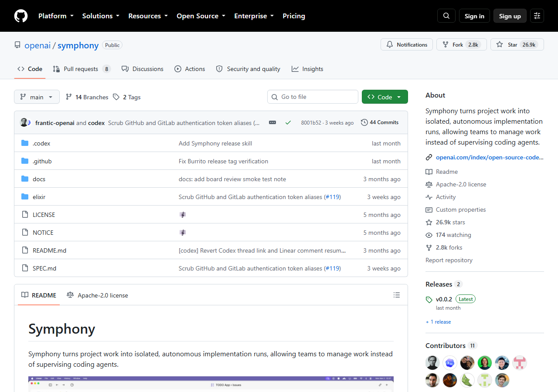558x392 pixels.
Task: Open the .codex folder
Action: [x=41, y=143]
